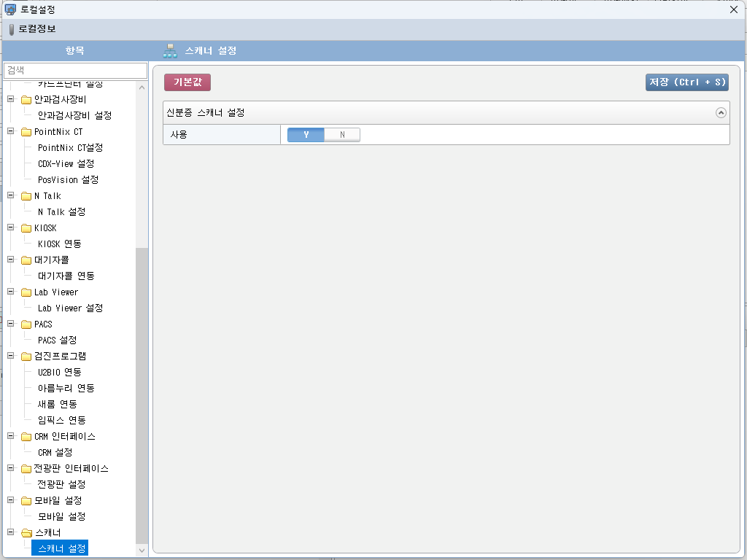This screenshot has width=747, height=560.
Task: Select U2BIO 연동 in the tree
Action: (59, 373)
